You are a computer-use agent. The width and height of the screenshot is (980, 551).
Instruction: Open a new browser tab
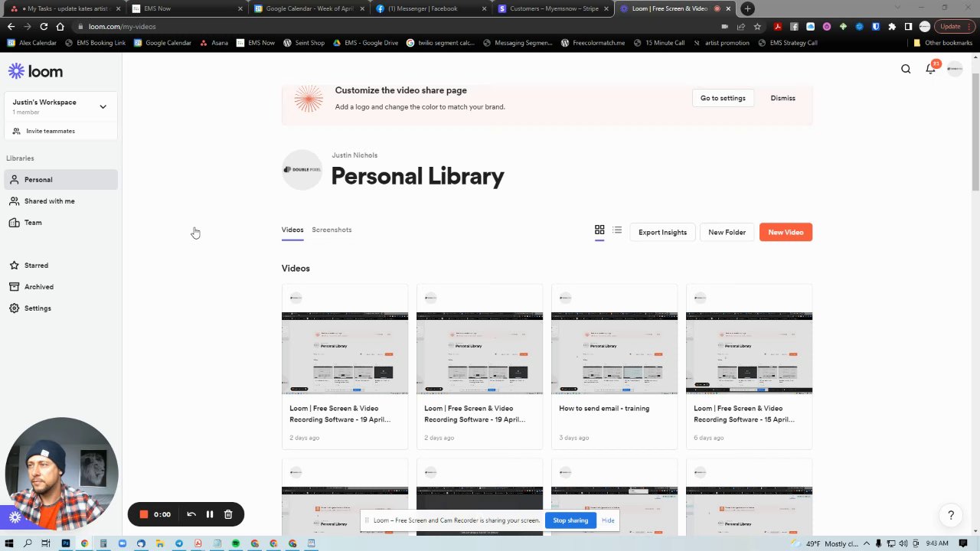pos(748,8)
